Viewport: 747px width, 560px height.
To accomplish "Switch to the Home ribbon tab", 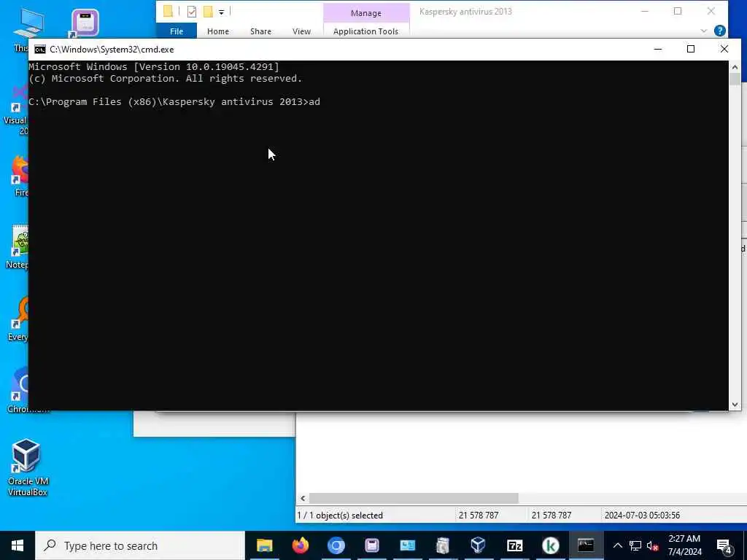I will pyautogui.click(x=217, y=31).
